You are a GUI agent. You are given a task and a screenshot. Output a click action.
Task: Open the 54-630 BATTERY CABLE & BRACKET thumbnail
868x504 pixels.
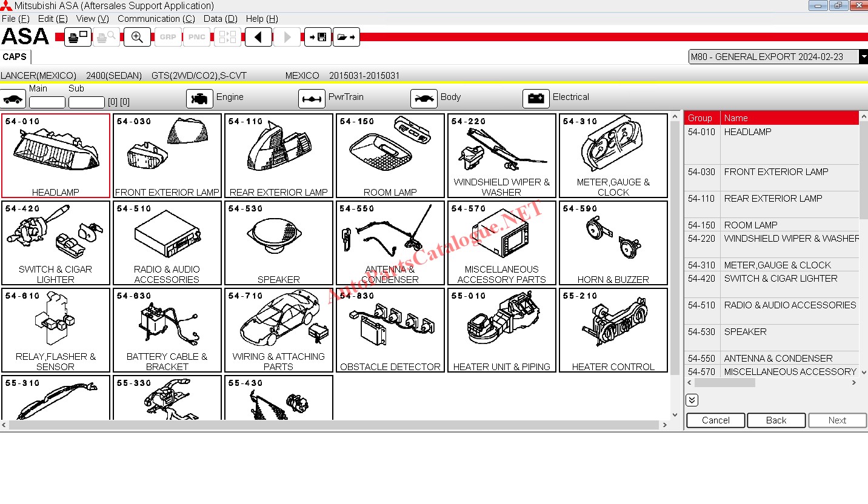(167, 330)
